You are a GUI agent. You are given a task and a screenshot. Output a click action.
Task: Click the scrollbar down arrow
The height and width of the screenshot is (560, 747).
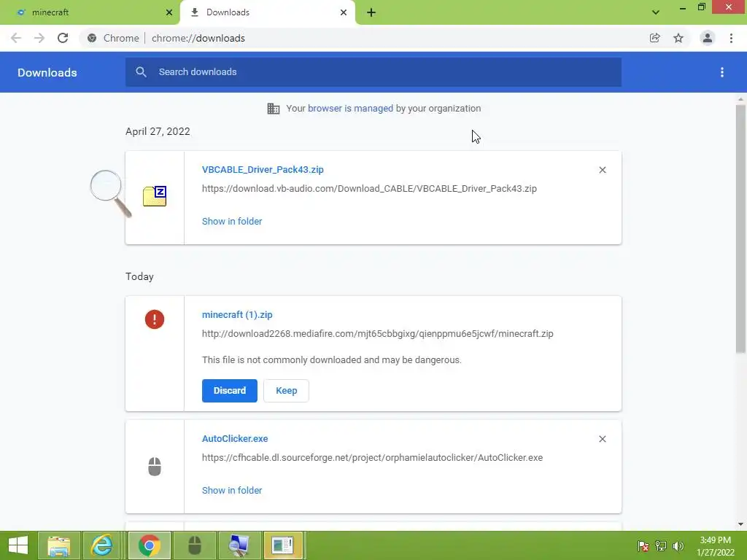point(740,524)
